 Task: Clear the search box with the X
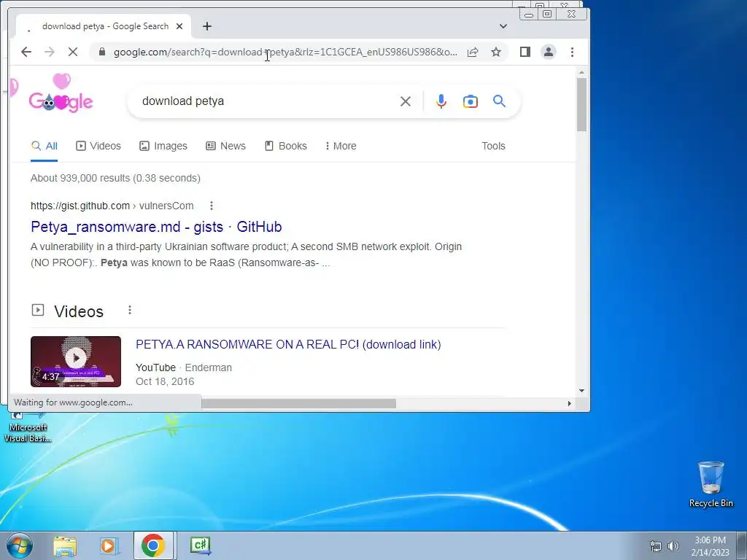click(406, 101)
